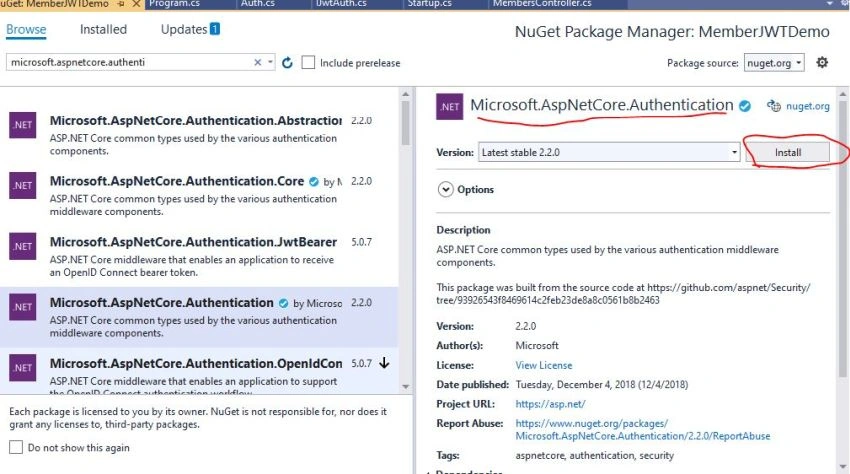Open the View License link
Image resolution: width=850 pixels, height=474 pixels.
click(544, 365)
